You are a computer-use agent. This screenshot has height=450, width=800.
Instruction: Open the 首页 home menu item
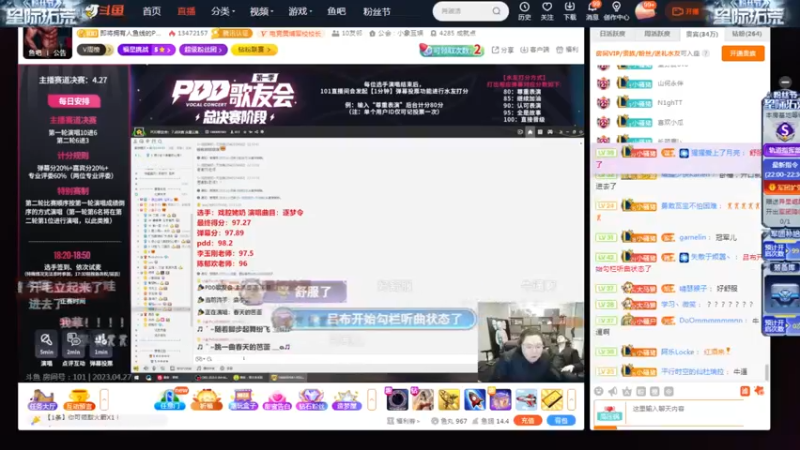[x=152, y=11]
